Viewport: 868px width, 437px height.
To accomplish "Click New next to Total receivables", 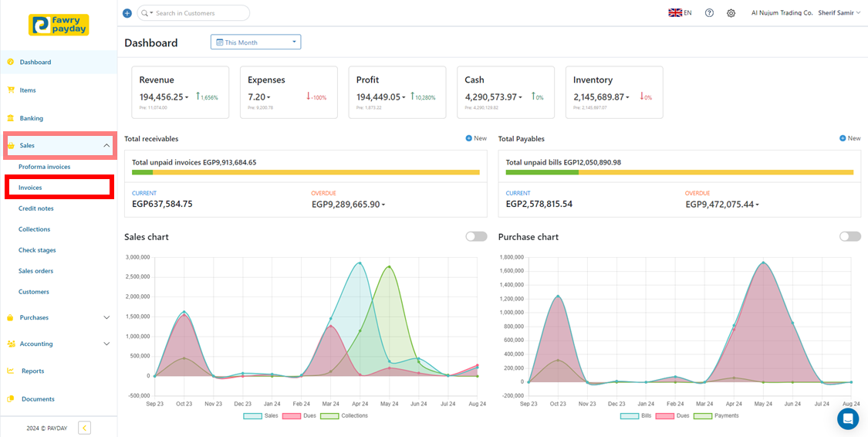I will (476, 138).
